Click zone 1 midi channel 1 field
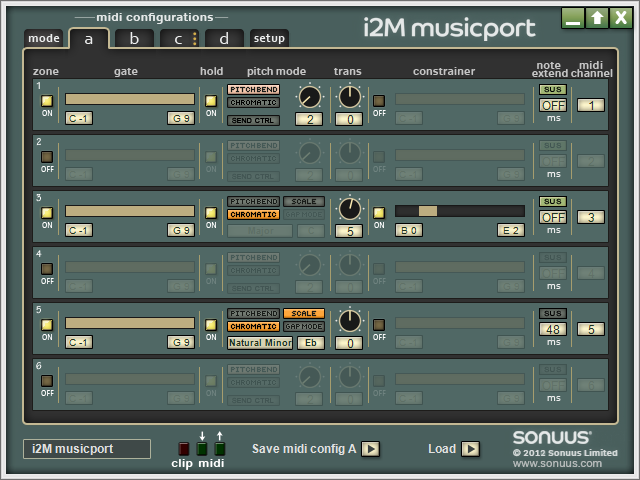The height and width of the screenshot is (480, 640). (x=591, y=105)
